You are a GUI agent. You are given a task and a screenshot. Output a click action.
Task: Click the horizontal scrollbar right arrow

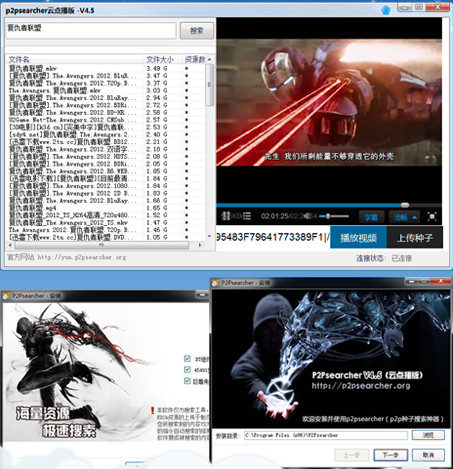tap(200, 245)
